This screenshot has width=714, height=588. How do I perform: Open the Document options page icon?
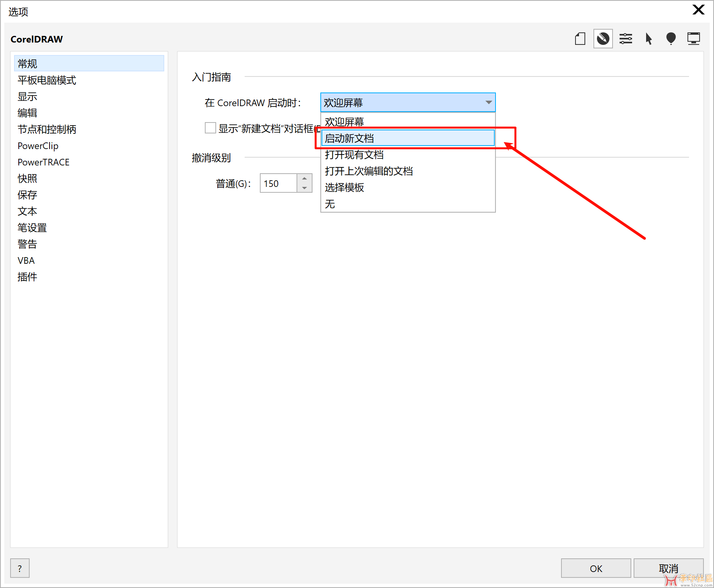point(580,39)
